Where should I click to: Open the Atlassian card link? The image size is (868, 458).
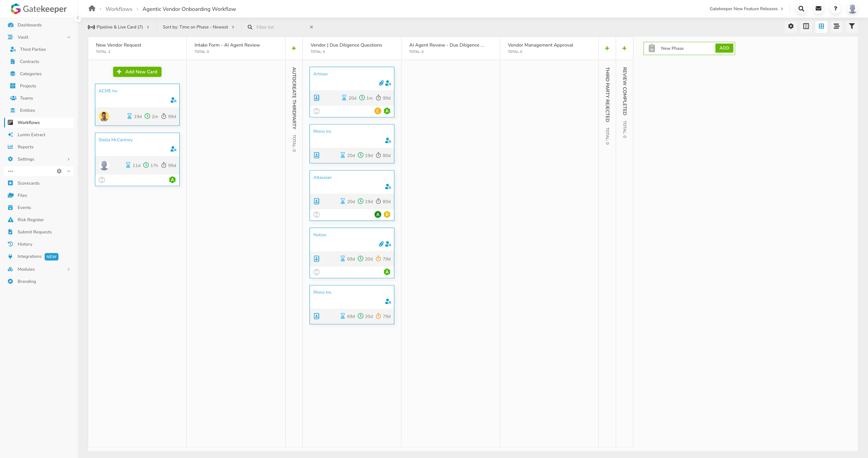[322, 178]
